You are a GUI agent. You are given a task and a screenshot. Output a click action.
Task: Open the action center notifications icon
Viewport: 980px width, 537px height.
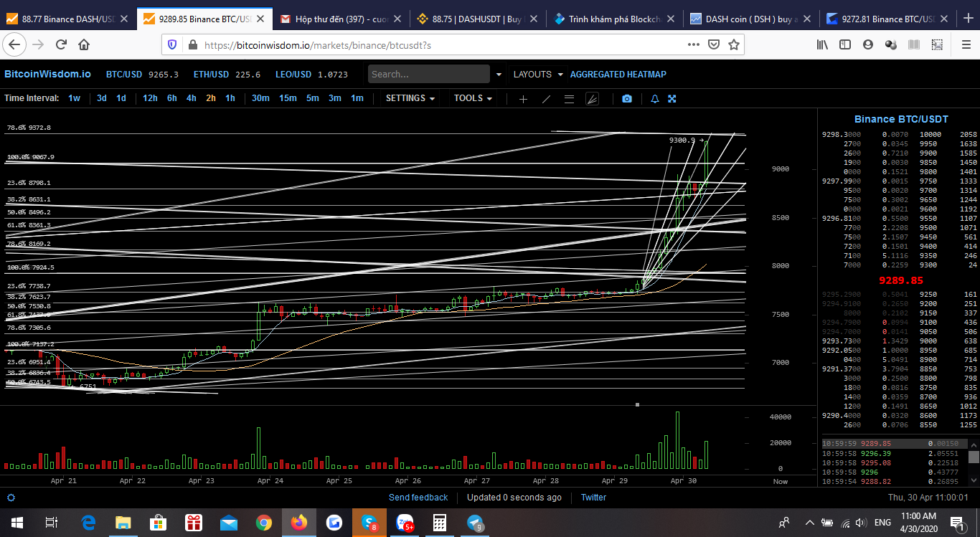tap(956, 523)
